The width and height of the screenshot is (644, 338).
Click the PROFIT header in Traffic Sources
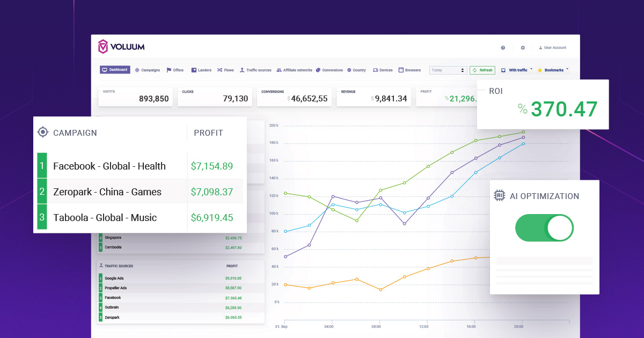(x=232, y=266)
